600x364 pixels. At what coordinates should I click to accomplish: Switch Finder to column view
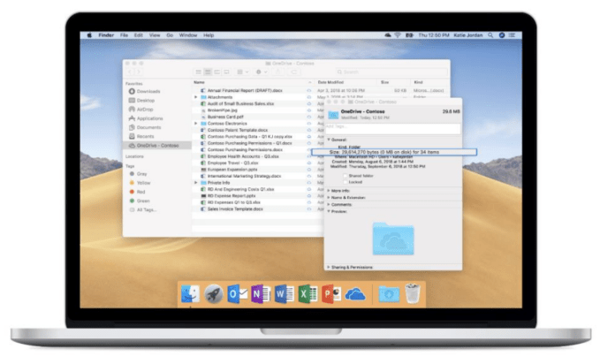pos(217,72)
